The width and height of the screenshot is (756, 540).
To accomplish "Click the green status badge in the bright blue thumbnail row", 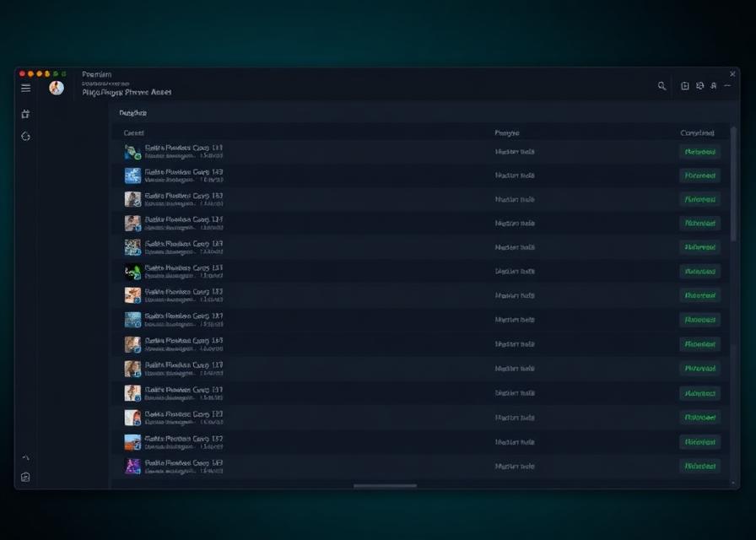I will tap(700, 175).
